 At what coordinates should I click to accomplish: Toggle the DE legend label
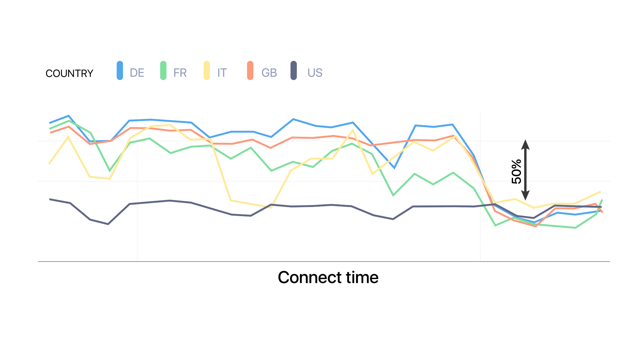tap(137, 73)
